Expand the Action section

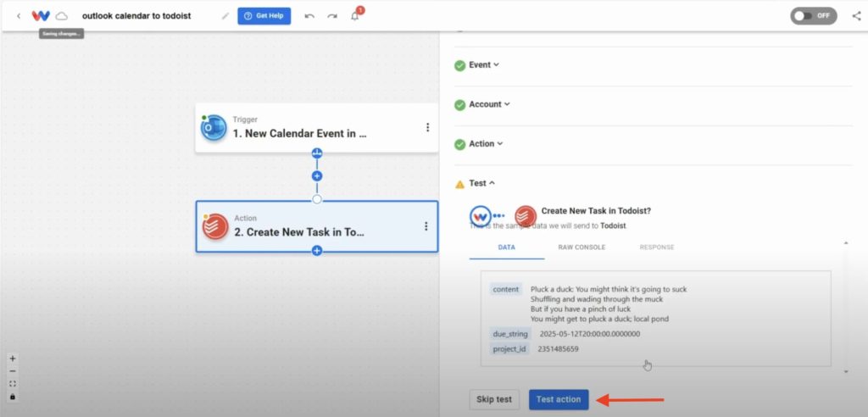486,143
